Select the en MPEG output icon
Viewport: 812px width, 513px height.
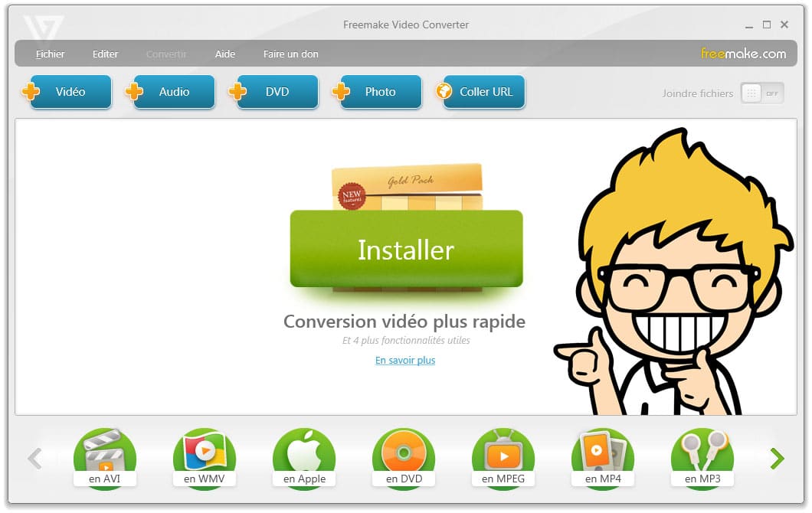click(x=503, y=458)
